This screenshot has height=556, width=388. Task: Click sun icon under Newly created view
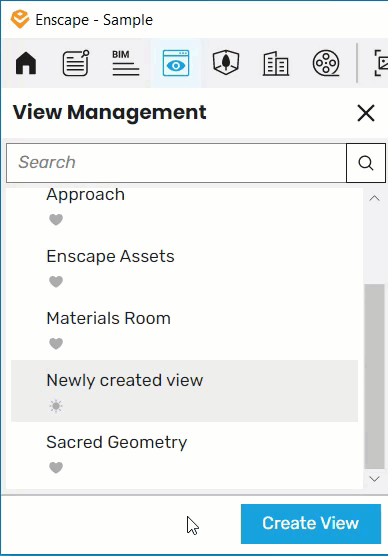tap(56, 406)
